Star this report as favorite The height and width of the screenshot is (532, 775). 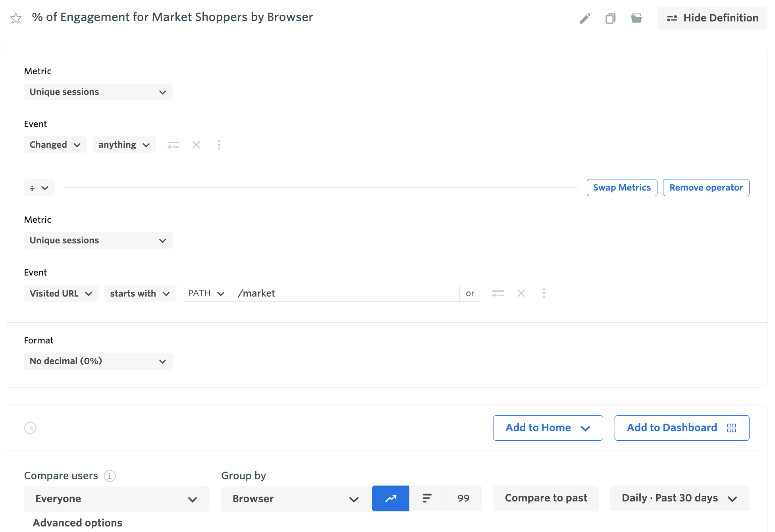[x=16, y=18]
